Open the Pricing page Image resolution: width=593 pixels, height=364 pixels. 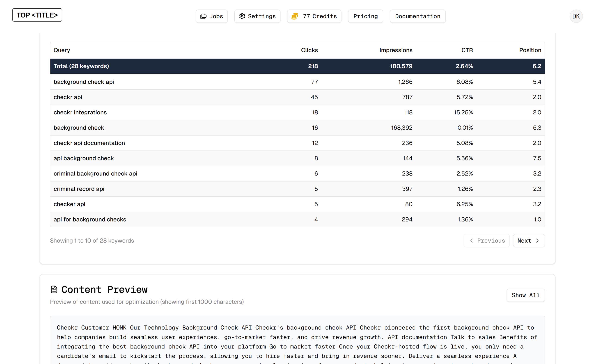[x=365, y=16]
